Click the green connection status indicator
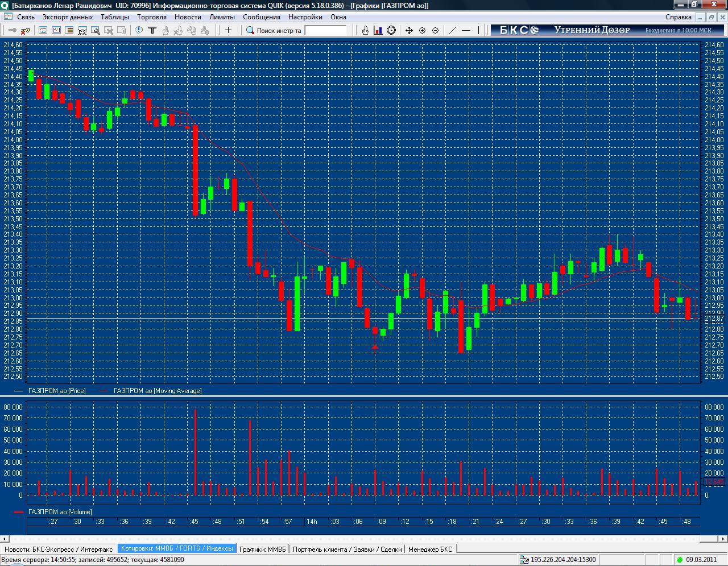 680,560
